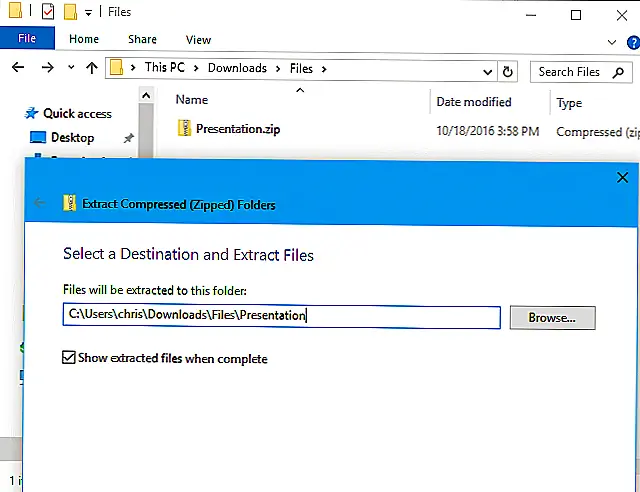The image size is (640, 492).
Task: Open the File ribbon tab
Action: pos(27,38)
